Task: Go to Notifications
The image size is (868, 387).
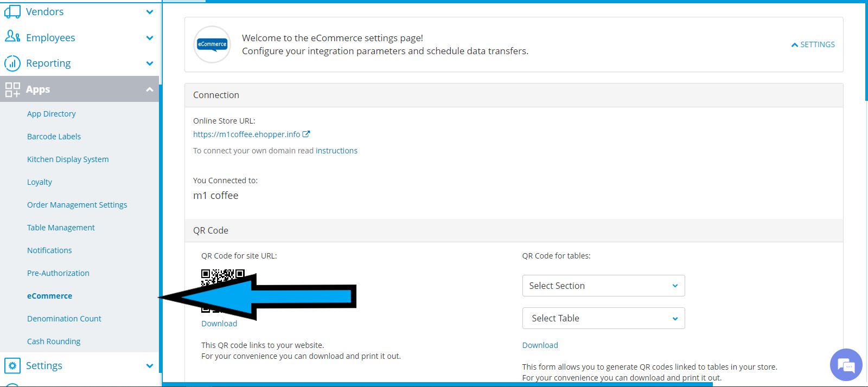Action: coord(49,250)
